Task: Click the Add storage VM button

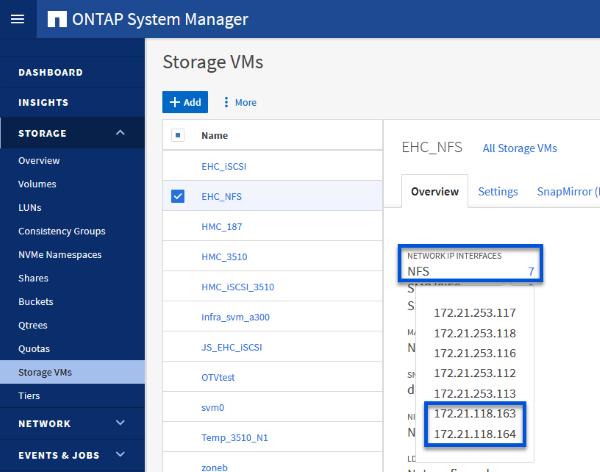Action: (185, 102)
